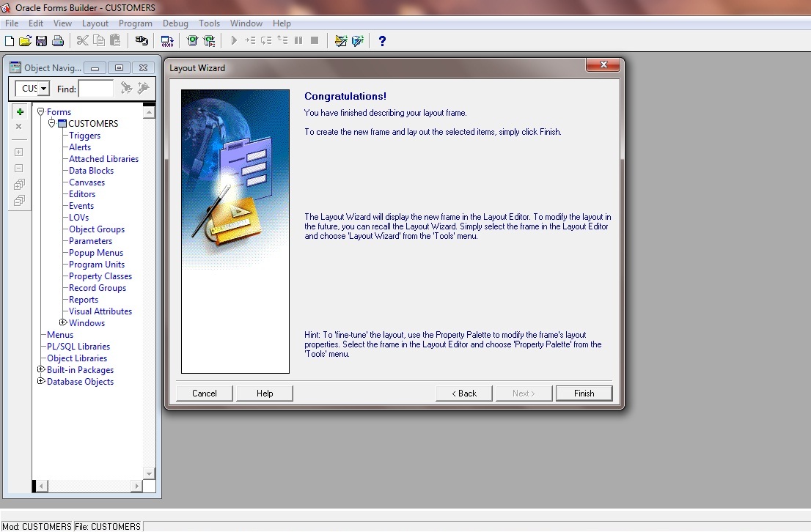Viewport: 811px width, 532px height.
Task: Open the module selection dropdown above Find
Action: (44, 88)
